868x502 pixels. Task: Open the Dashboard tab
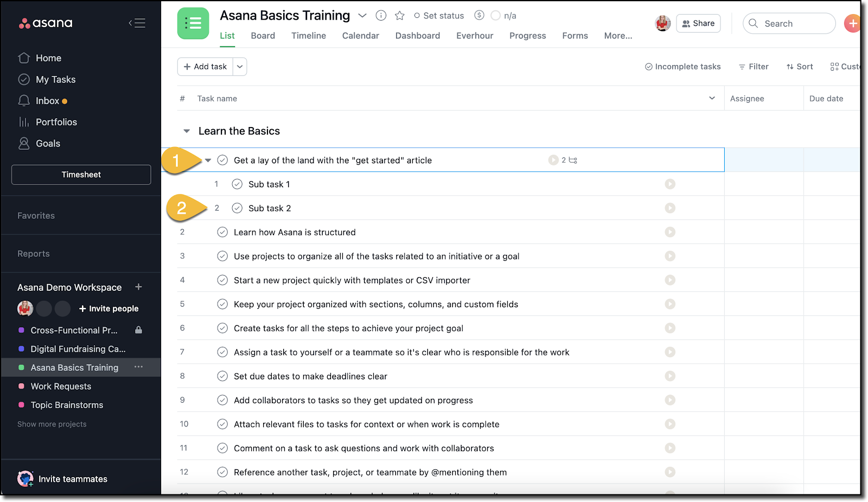418,36
